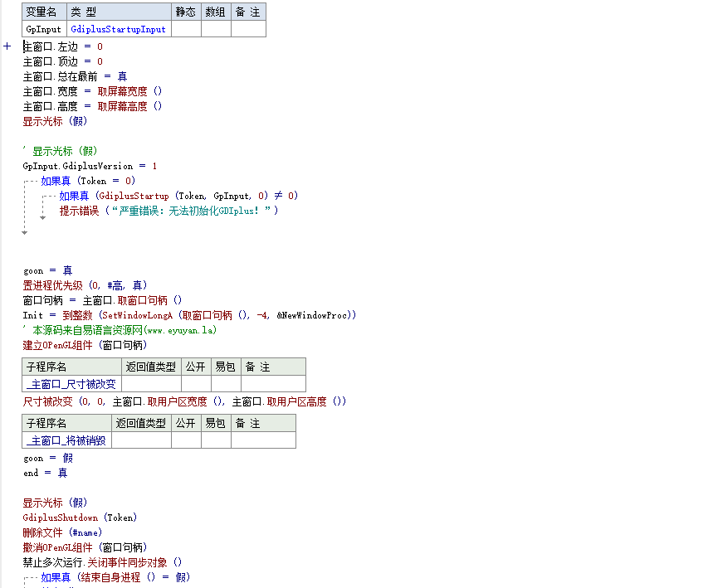Click the 撤消OPenGL组件 (窗口句柄) call
Viewport: 713px width, 588px height.
point(85,548)
